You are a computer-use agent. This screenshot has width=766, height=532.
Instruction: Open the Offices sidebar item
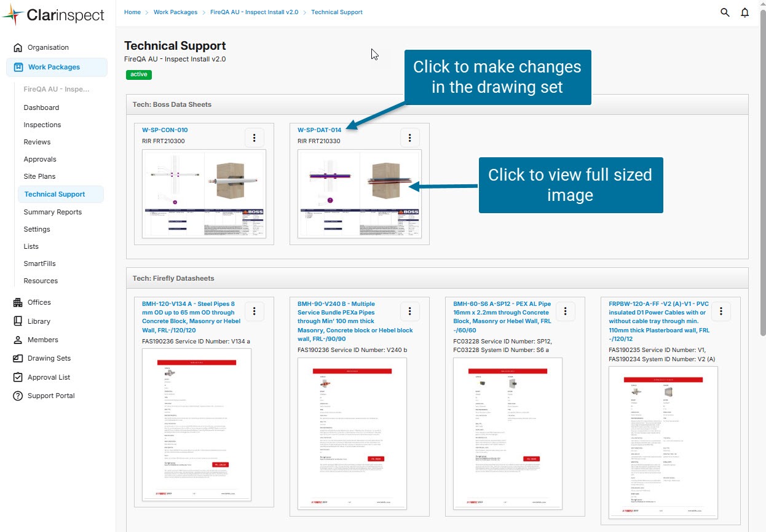click(39, 302)
